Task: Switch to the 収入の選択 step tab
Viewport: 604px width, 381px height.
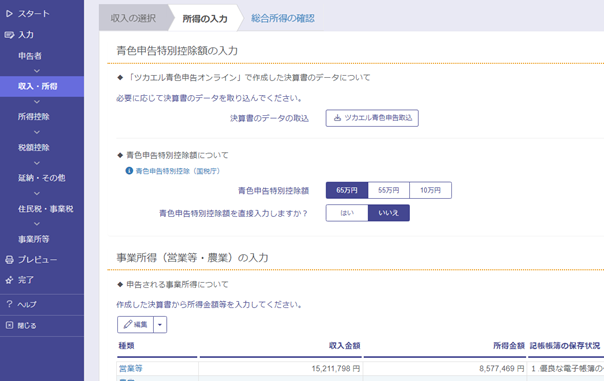Action: point(133,18)
